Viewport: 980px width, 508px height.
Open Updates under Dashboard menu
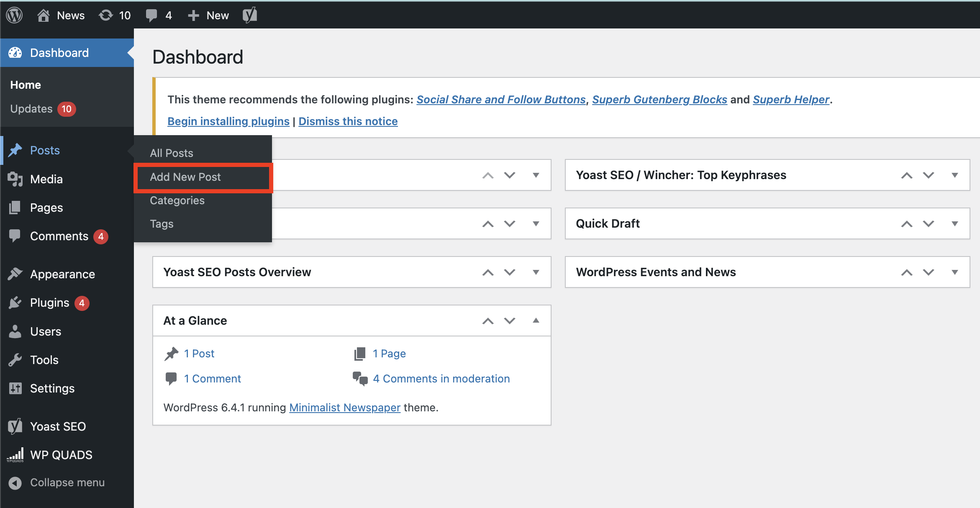[31, 109]
